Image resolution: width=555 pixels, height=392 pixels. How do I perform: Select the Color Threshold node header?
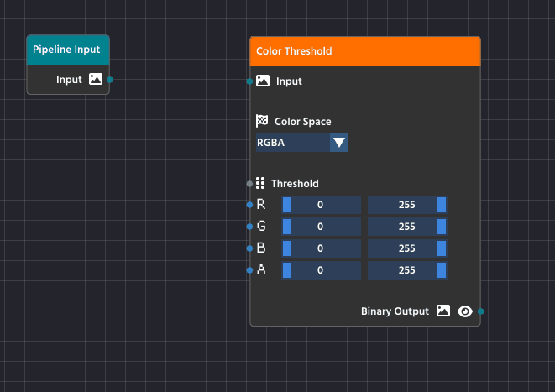365,51
